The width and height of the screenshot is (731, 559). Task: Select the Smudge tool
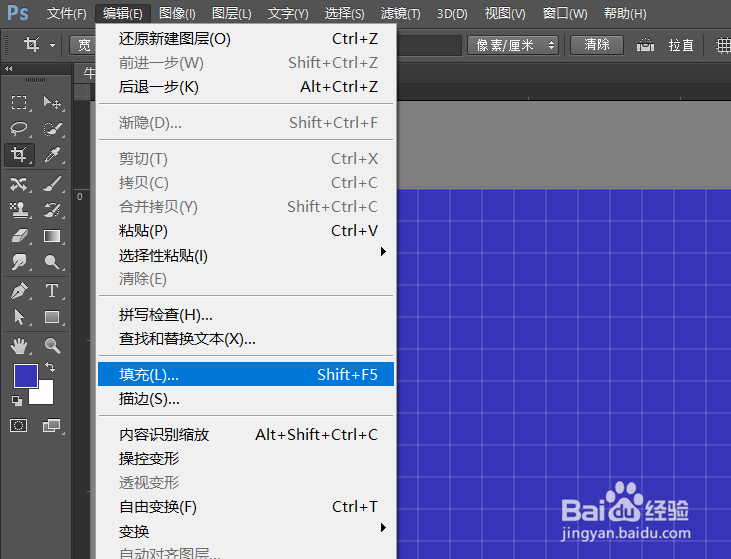tap(19, 262)
